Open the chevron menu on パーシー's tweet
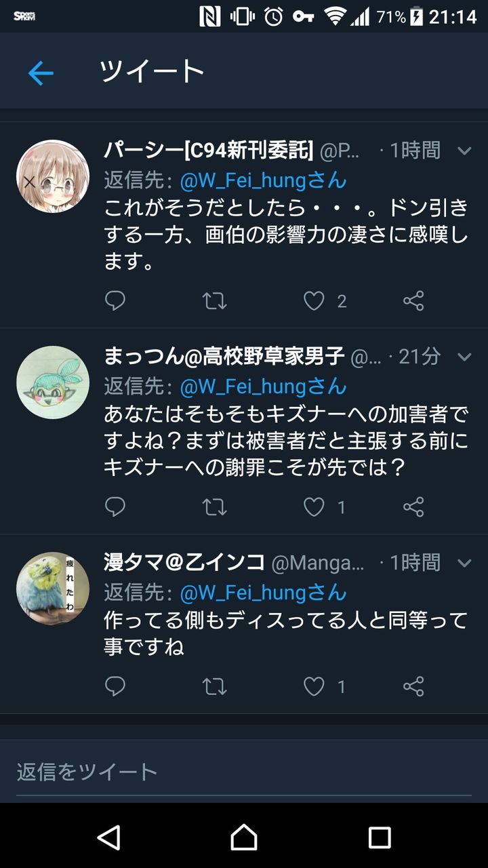The width and height of the screenshot is (488, 868). click(464, 151)
